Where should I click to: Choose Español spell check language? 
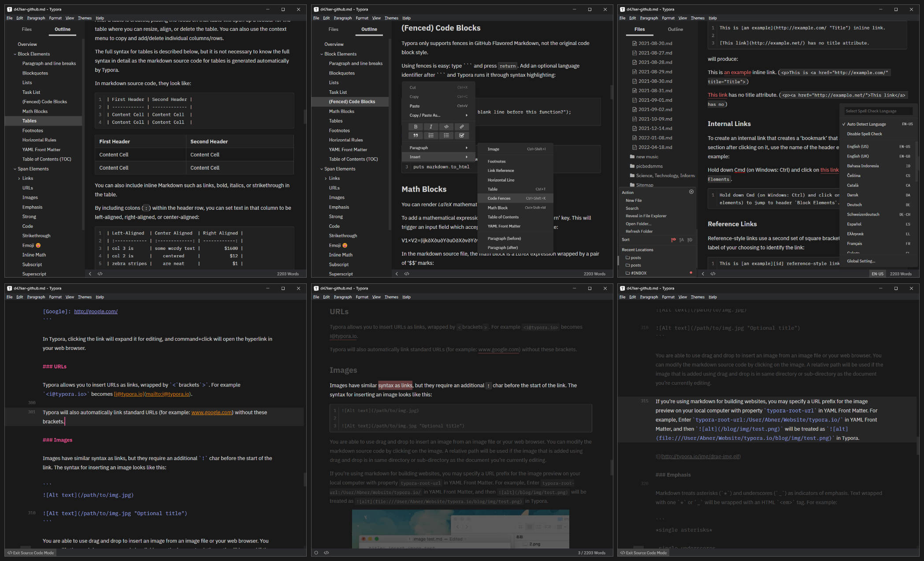(877, 224)
